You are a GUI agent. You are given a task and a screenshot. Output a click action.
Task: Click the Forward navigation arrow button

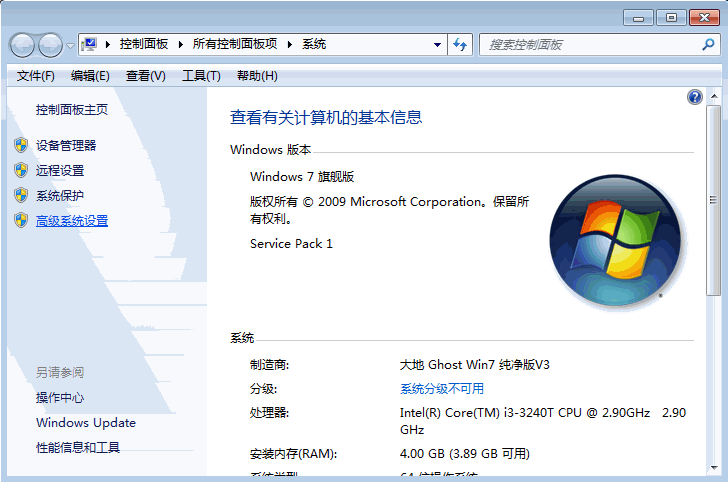click(50, 45)
